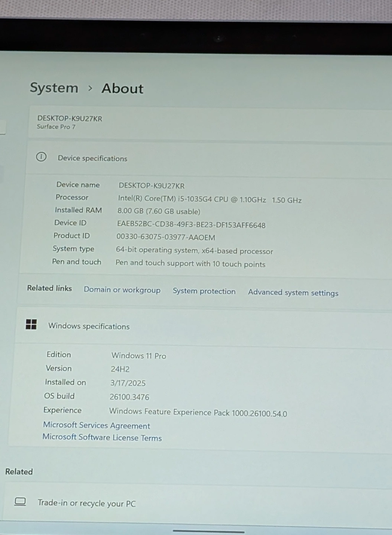Image resolution: width=392 pixels, height=535 pixels.
Task: Select the Device name value DESKTOP-K9U27KR
Action: 152,186
